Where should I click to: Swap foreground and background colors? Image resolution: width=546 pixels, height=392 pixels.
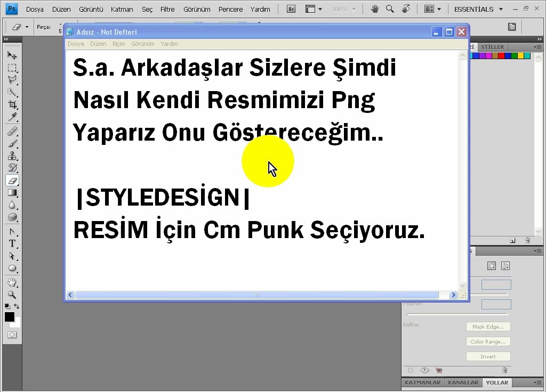point(17,306)
